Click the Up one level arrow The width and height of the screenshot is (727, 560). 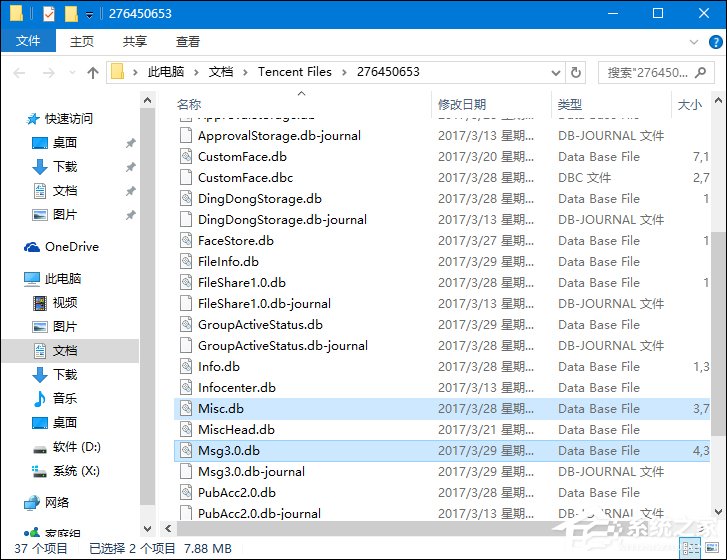tap(93, 72)
